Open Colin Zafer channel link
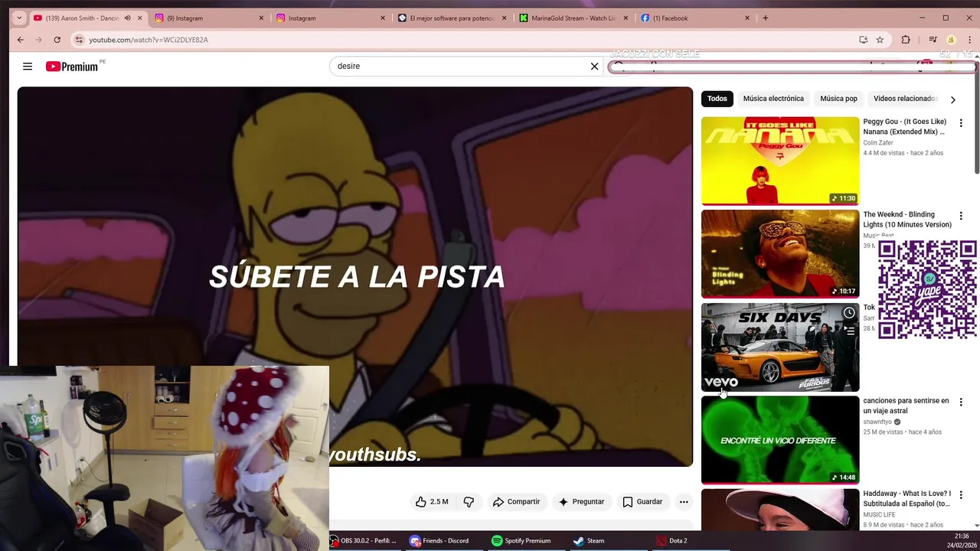This screenshot has width=980, height=551. pyautogui.click(x=878, y=143)
